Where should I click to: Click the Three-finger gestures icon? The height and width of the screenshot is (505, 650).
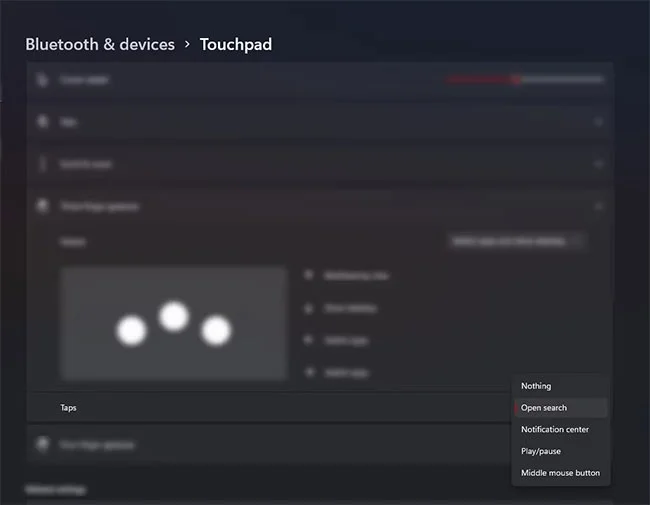point(42,206)
